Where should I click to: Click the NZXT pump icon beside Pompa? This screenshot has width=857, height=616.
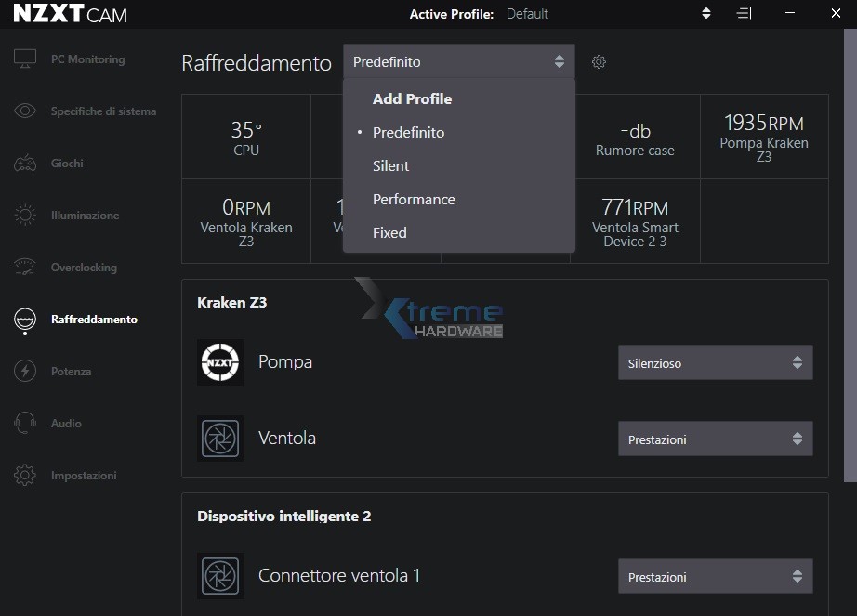click(220, 362)
